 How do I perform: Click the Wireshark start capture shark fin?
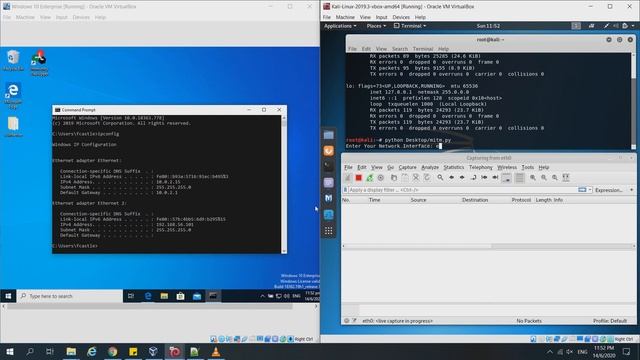[348, 178]
